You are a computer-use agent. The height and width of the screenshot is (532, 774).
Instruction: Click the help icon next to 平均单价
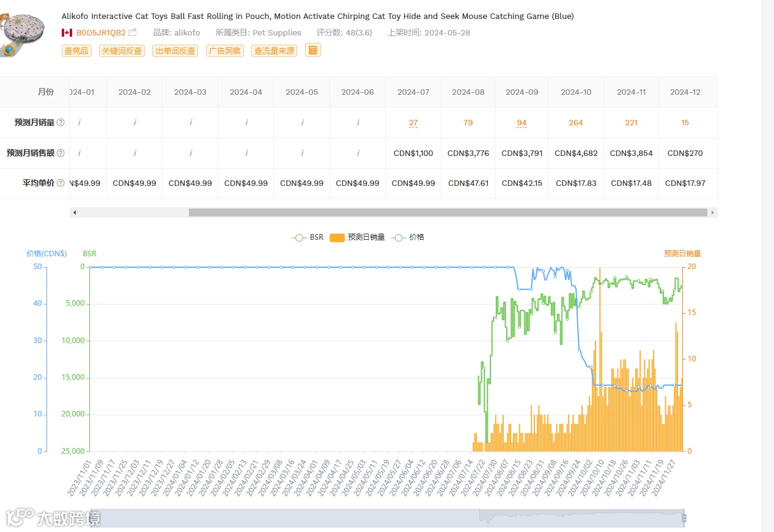[61, 183]
